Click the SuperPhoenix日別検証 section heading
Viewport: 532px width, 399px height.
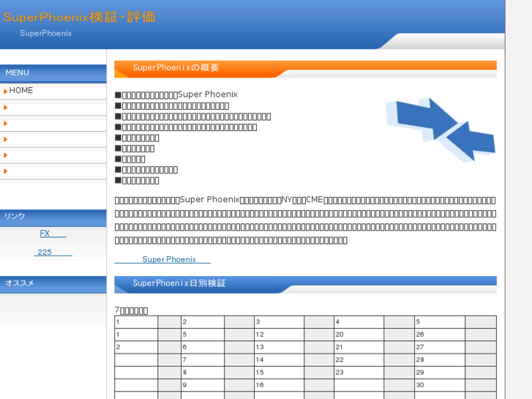[x=305, y=284]
